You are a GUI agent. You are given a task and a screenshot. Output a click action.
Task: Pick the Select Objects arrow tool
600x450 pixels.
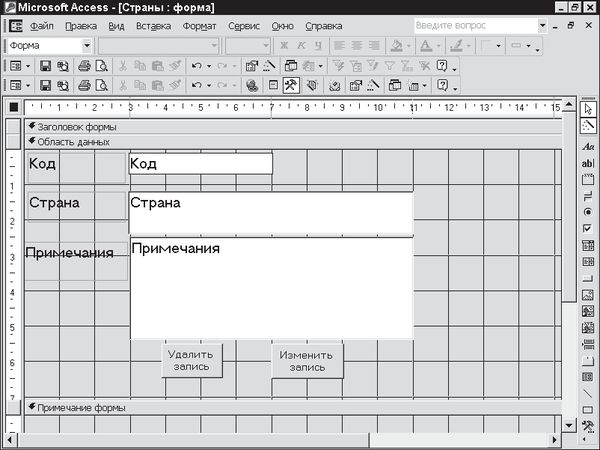588,108
